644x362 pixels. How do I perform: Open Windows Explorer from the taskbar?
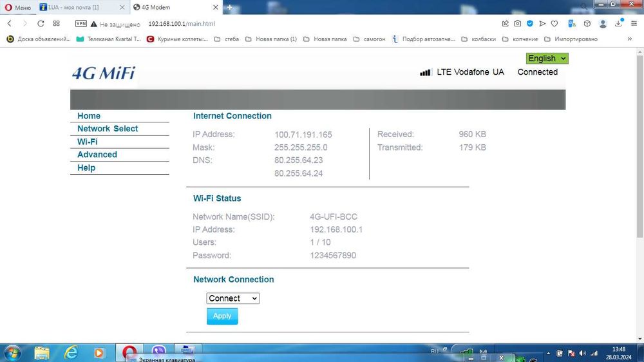41,353
